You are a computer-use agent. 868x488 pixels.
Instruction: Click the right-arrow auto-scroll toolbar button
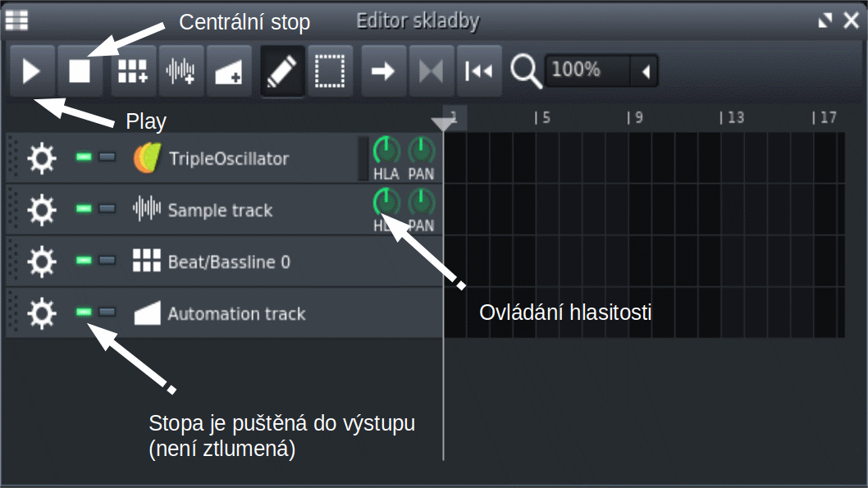coord(383,71)
